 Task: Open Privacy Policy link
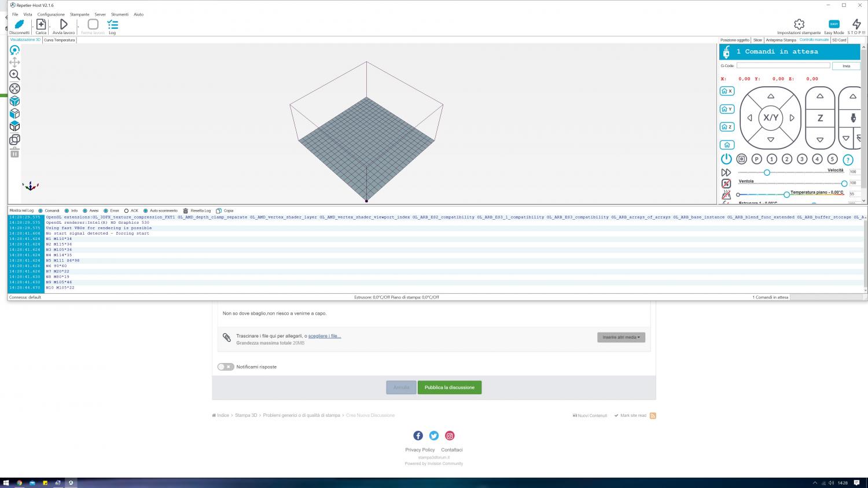pyautogui.click(x=420, y=450)
